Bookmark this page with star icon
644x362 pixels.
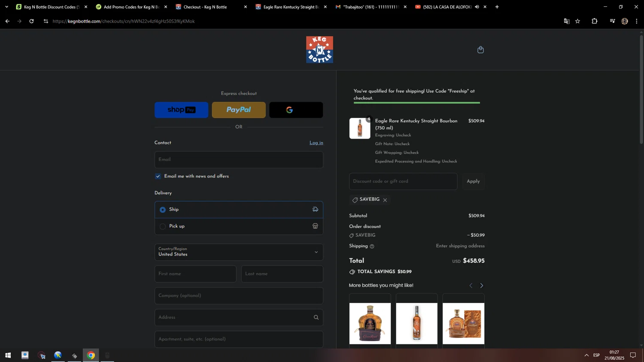pos(578,21)
